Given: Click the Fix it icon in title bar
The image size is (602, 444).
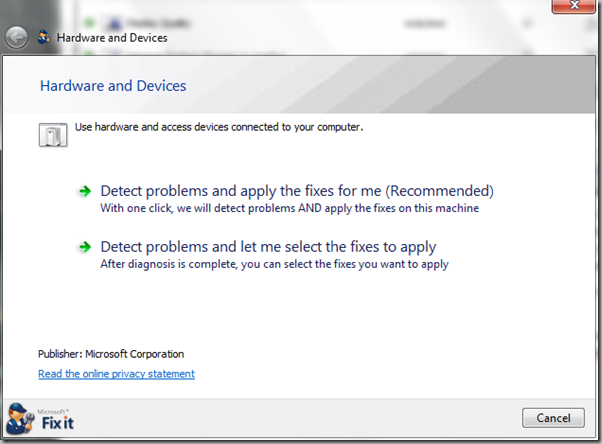Looking at the screenshot, I should pyautogui.click(x=43, y=38).
